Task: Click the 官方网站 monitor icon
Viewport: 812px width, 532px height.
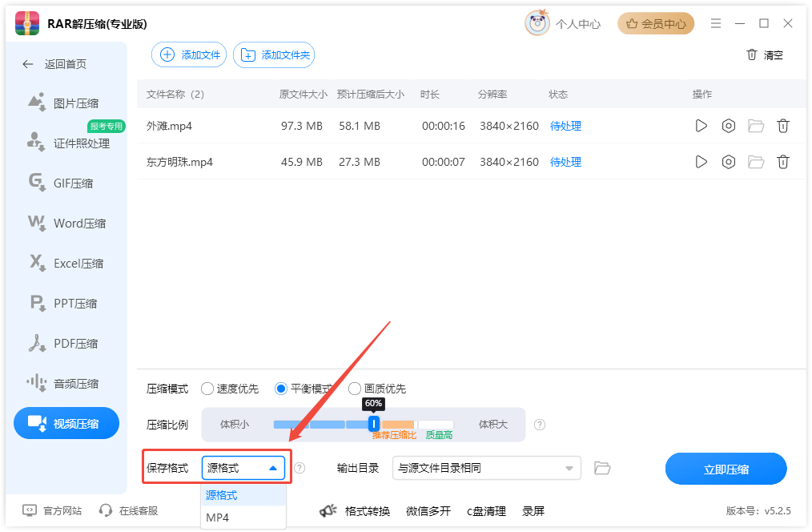Action: click(30, 510)
